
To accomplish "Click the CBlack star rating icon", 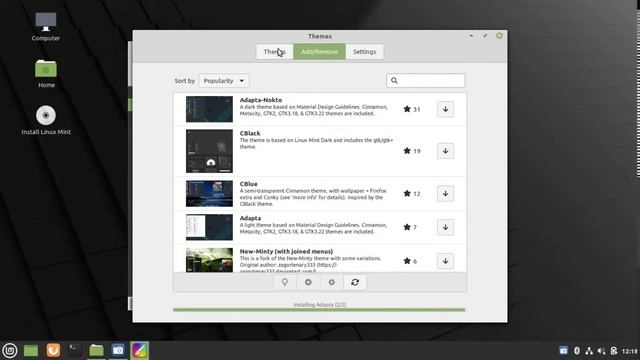I will coord(407,151).
